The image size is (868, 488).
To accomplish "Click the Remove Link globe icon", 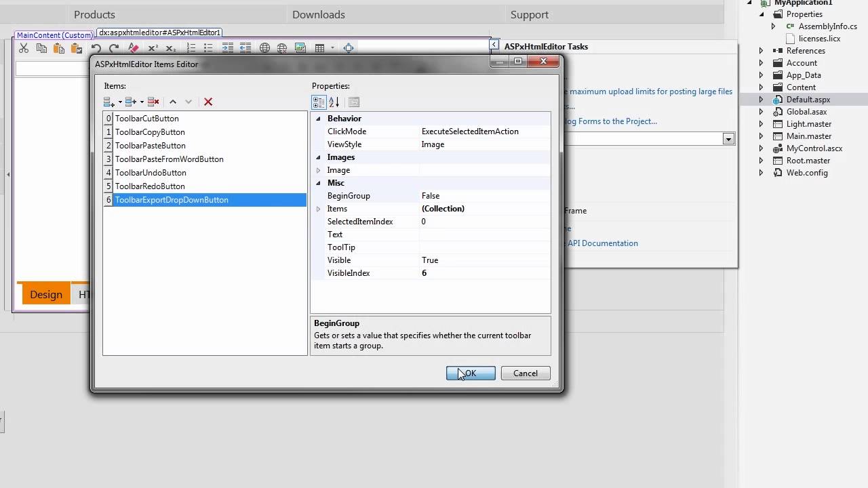I will (x=281, y=48).
